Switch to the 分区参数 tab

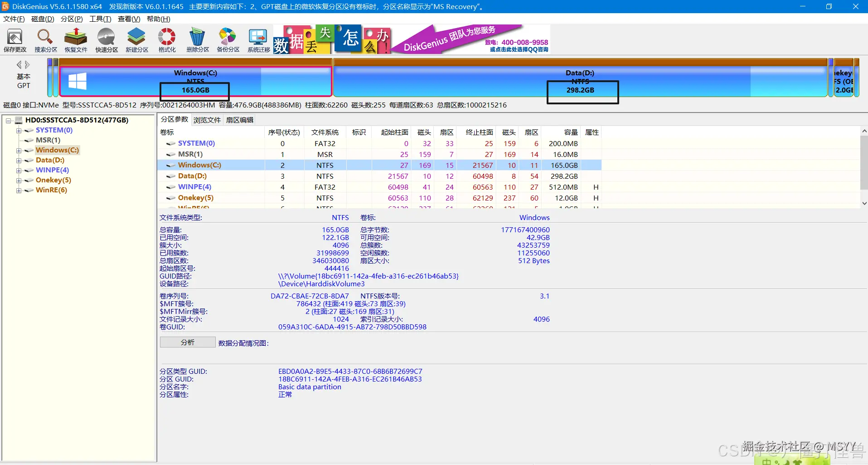pyautogui.click(x=175, y=119)
